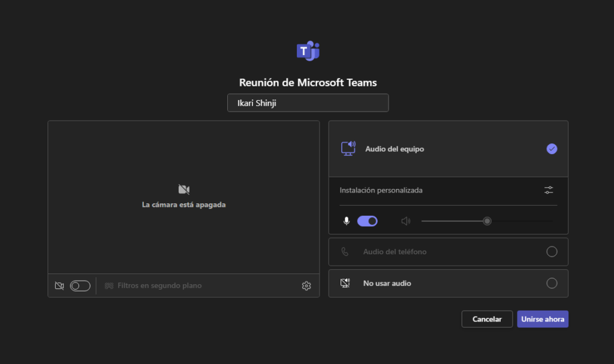Click the name field with Ikari Shinji

308,103
